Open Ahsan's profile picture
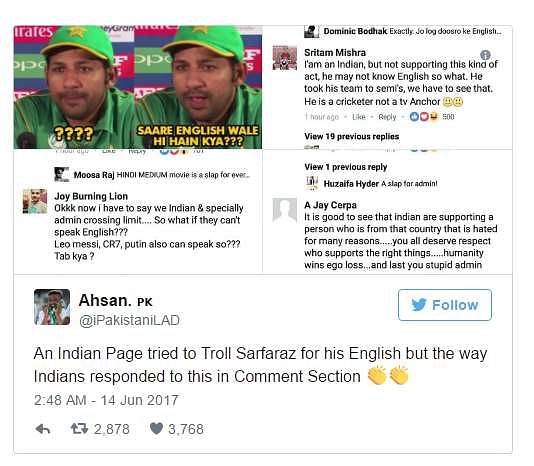Image resolution: width=534 pixels, height=466 pixels. point(52,307)
